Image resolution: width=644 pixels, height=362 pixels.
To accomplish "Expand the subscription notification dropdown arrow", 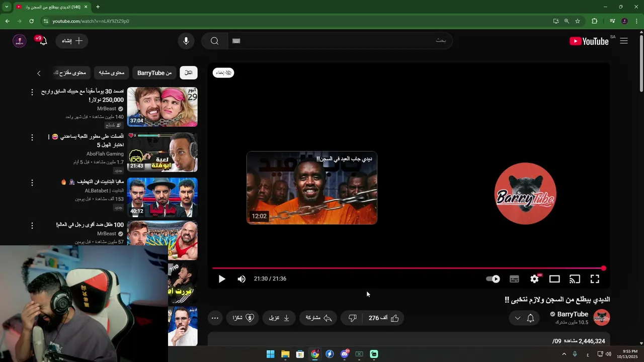I will 517,318.
